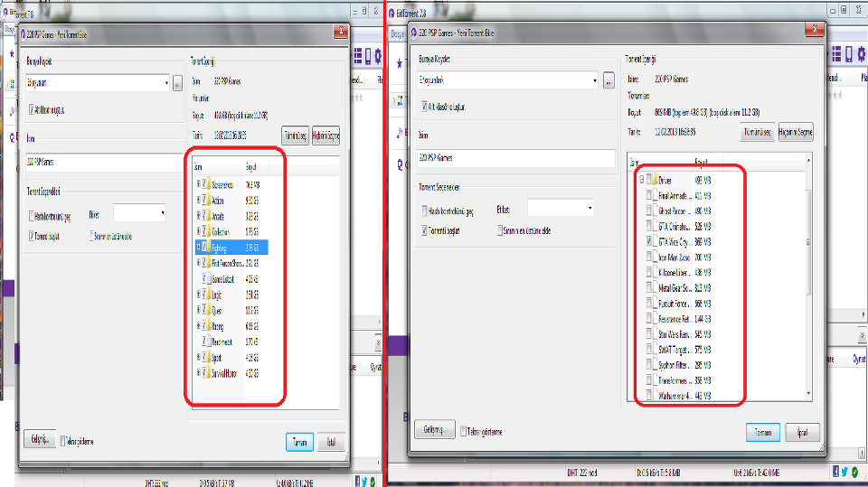This screenshot has width=868, height=487.
Task: Expand the Logic folder in left dialog
Action: pos(198,294)
